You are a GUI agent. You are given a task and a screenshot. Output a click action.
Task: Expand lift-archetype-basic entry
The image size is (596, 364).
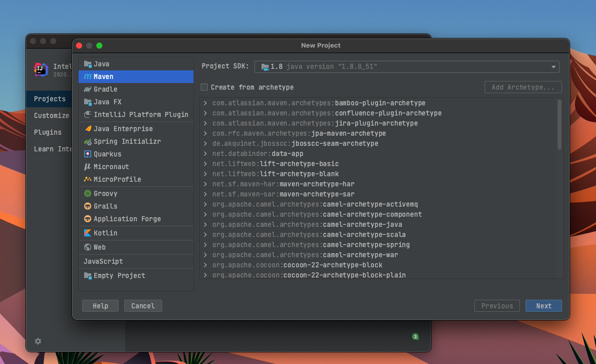[x=205, y=164]
